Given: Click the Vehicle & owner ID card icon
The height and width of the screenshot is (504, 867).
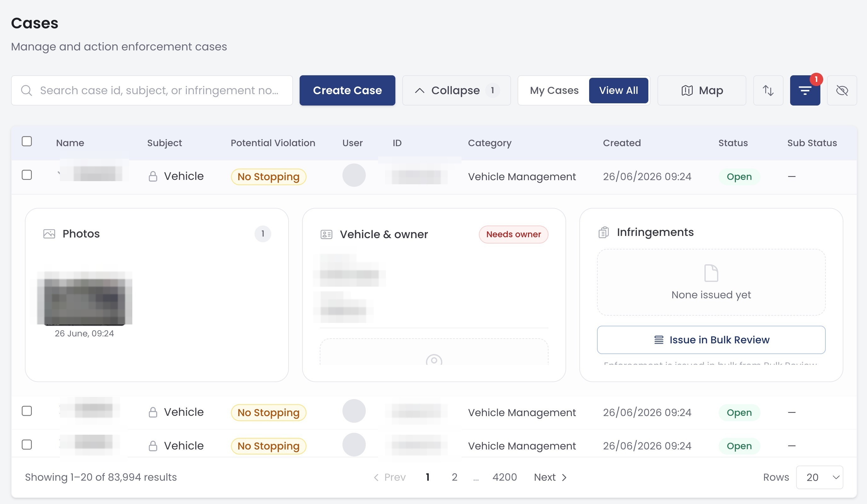Looking at the screenshot, I should (x=326, y=235).
